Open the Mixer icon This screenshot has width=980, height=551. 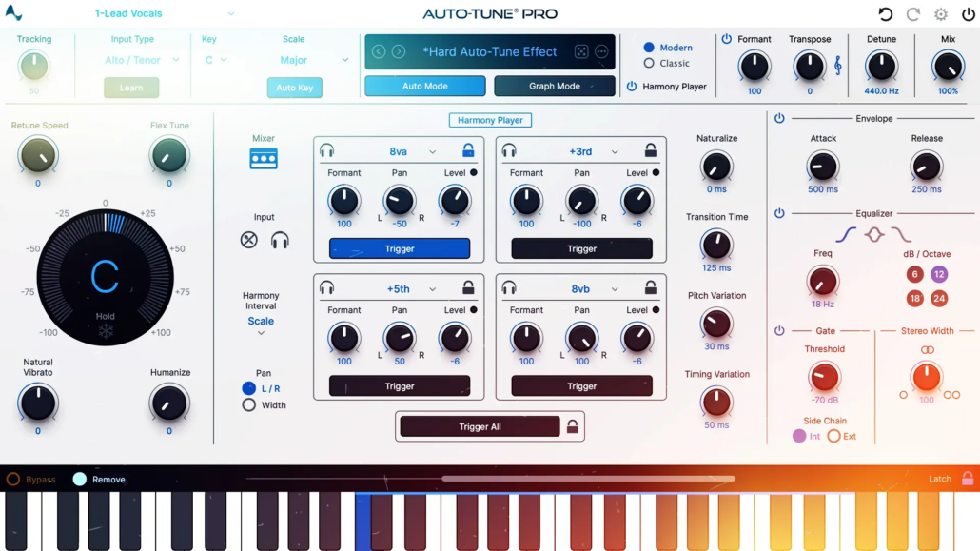[264, 159]
